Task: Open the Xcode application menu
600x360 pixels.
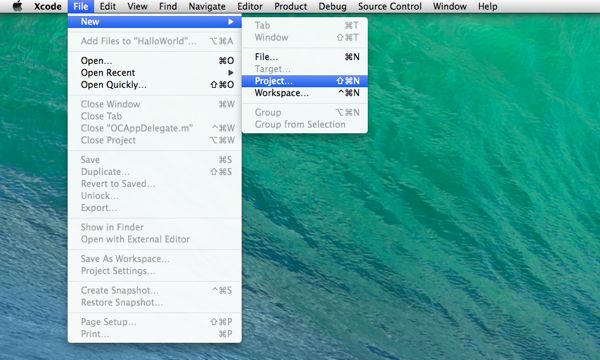Action: (48, 7)
